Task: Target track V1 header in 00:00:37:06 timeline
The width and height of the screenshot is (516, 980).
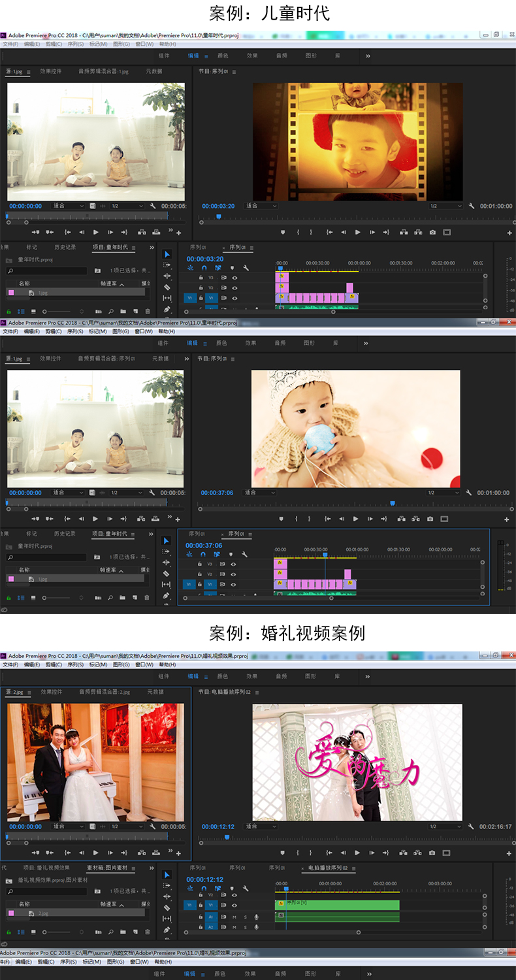Action: [210, 584]
